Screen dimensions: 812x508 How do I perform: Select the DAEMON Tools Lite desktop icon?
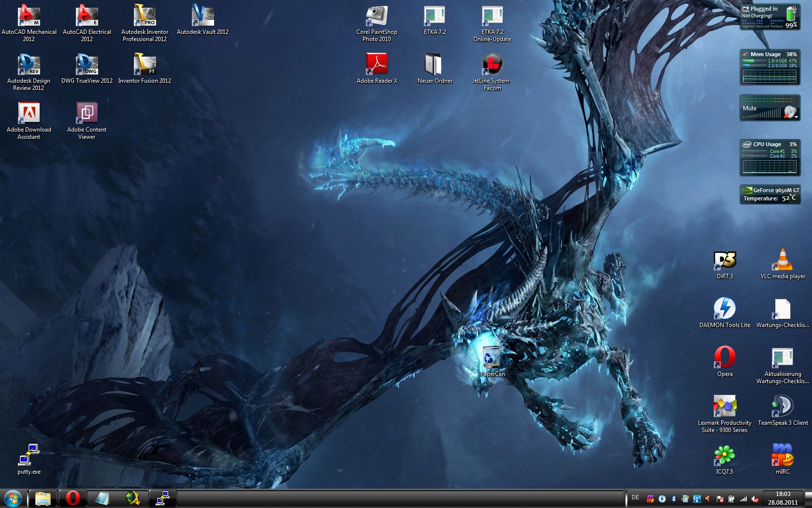[x=725, y=313]
